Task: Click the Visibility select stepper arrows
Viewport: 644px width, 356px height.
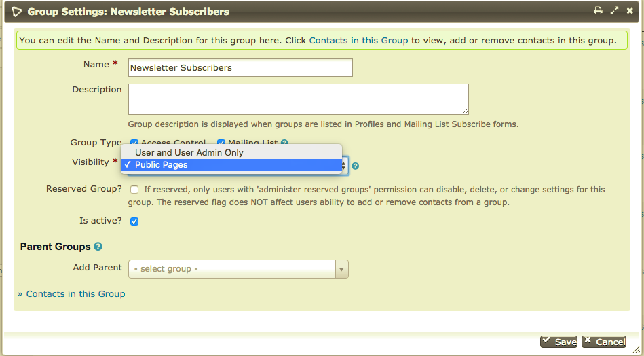Action: [344, 166]
